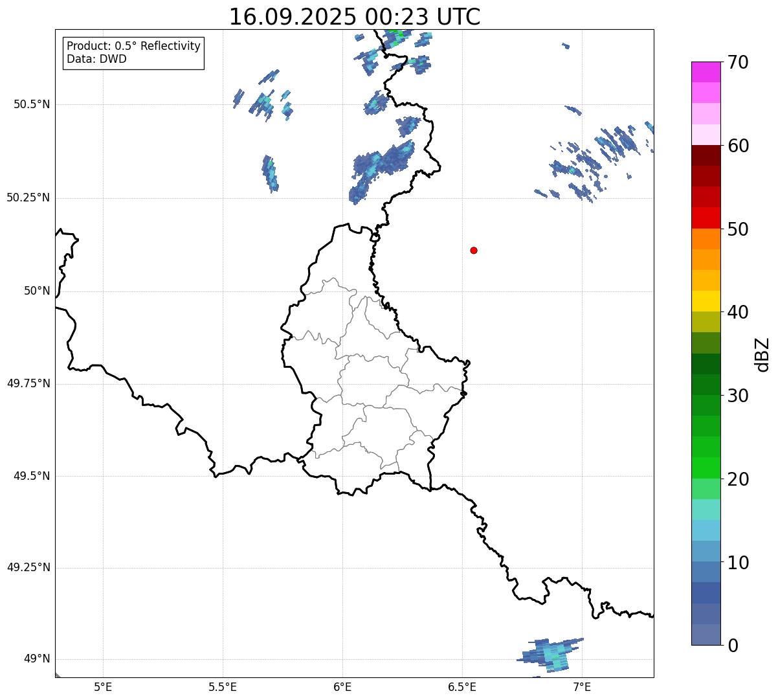The width and height of the screenshot is (778, 700).
Task: Click the radar echo near 49°N 6.9°E
Action: click(x=551, y=654)
